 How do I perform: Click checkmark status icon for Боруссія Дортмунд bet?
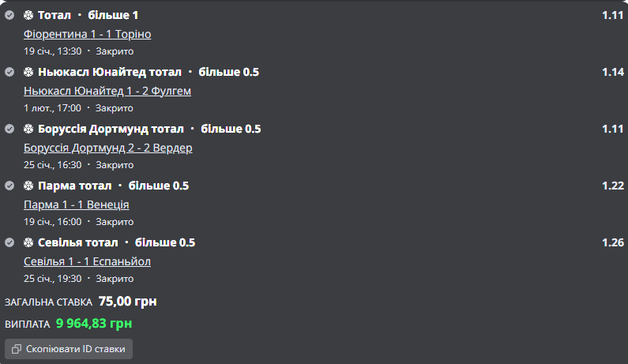(9, 129)
